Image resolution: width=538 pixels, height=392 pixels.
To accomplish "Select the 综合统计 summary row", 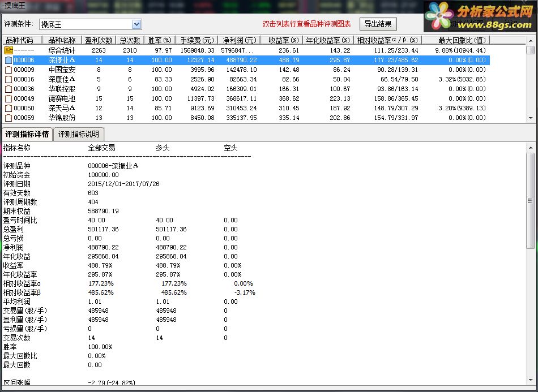I will pos(246,50).
